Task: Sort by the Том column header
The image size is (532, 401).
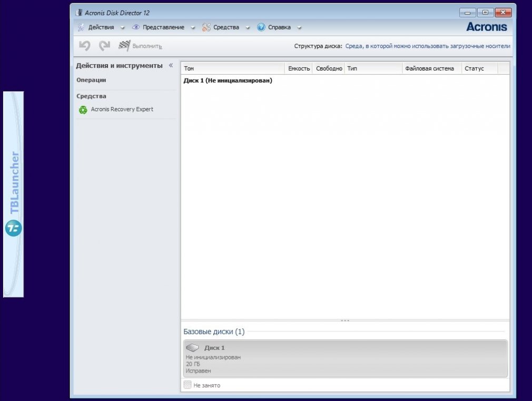Action: [x=233, y=69]
